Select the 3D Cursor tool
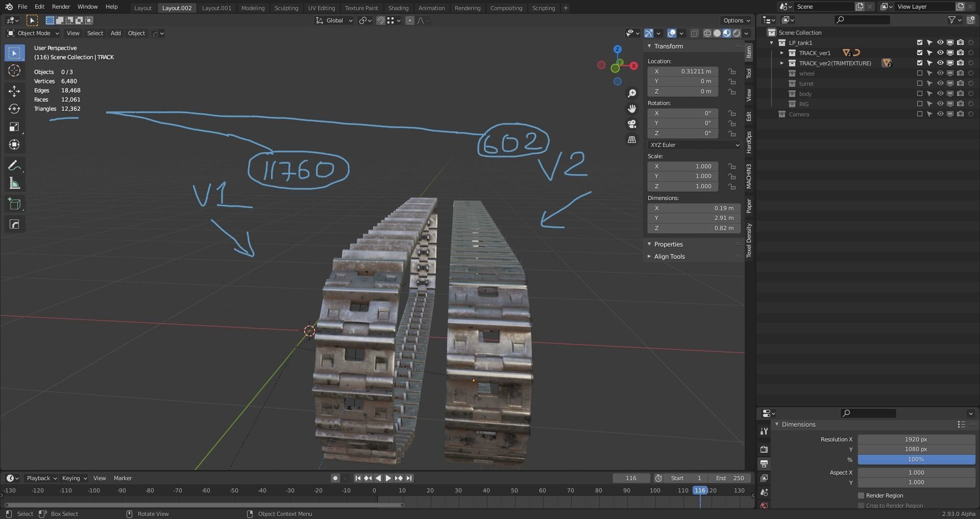Screen dimensions: 980x519 [x=14, y=71]
